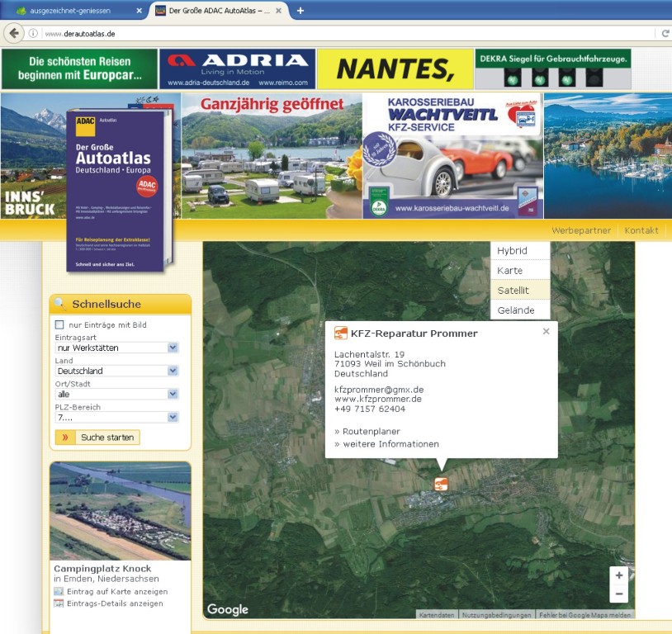
Task: Open the Eintragsart dropdown
Action: coord(117,348)
